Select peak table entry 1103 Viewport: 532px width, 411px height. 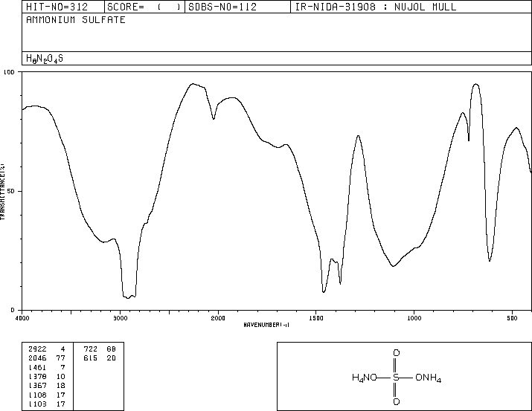[x=37, y=404]
